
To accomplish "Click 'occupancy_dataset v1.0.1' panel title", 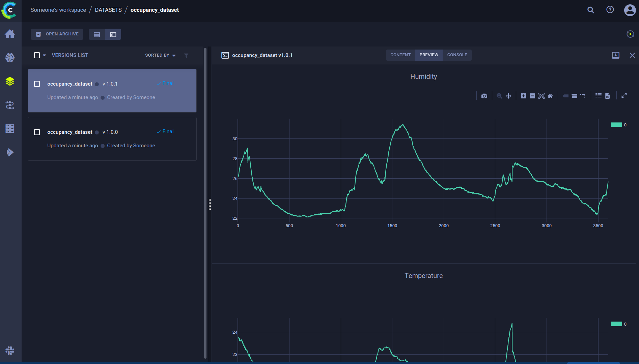I will click(262, 55).
